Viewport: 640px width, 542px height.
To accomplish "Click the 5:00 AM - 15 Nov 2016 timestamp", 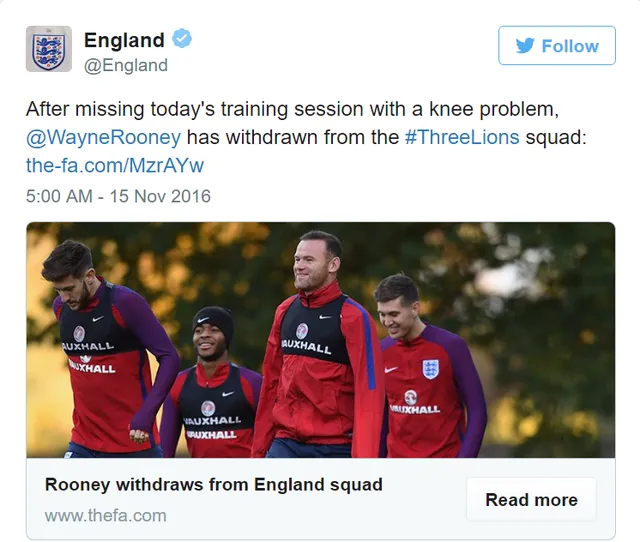I will (118, 196).
